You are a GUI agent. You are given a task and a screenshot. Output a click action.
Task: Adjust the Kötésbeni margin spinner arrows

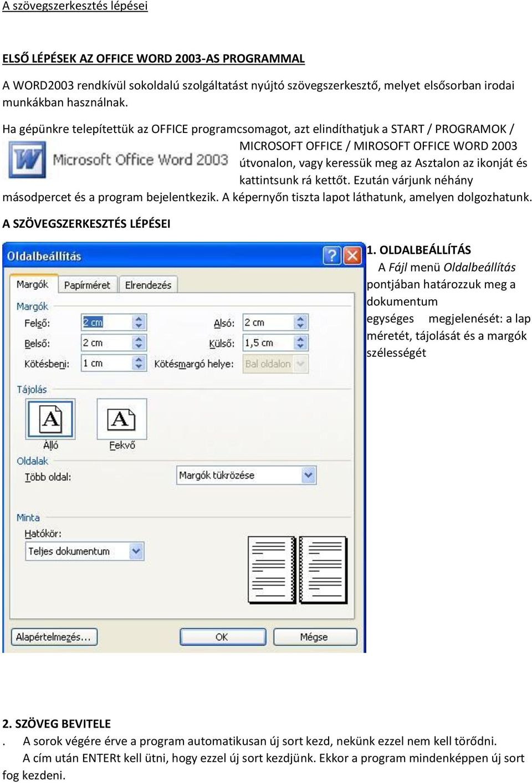click(139, 364)
